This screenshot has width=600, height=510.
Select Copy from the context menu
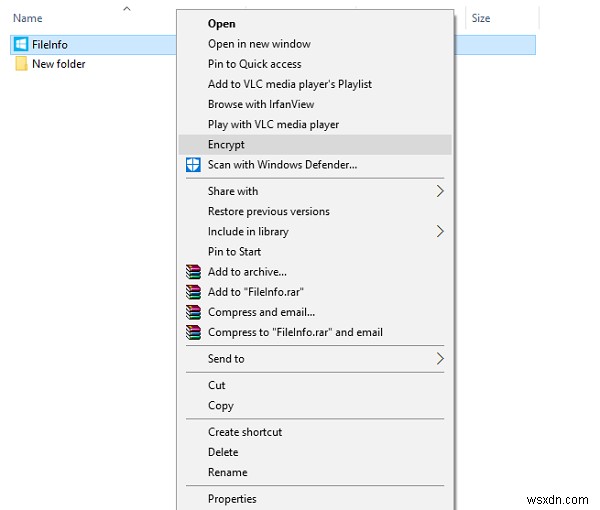click(x=315, y=405)
